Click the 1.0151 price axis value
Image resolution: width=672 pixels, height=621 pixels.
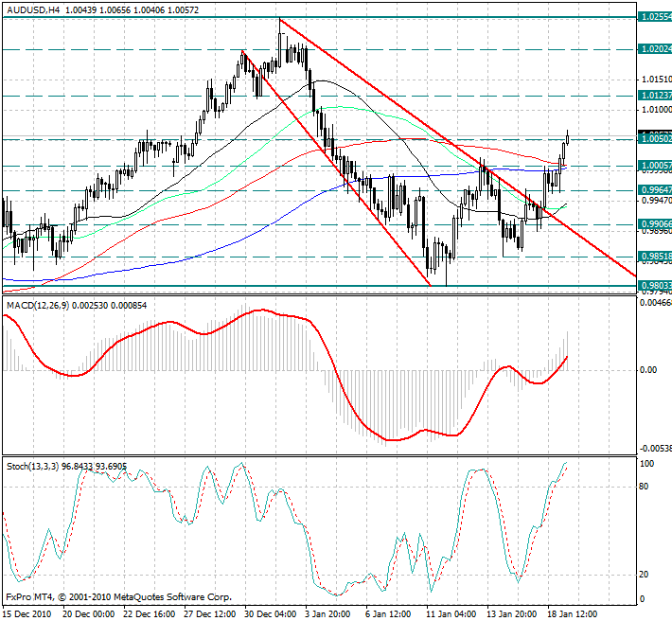coord(656,80)
